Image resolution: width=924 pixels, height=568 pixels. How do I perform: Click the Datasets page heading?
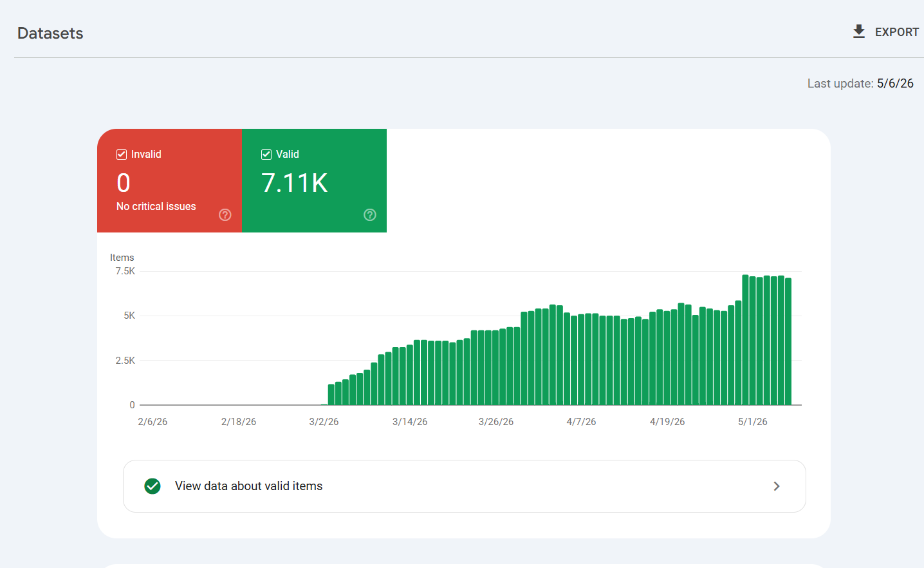pos(50,33)
